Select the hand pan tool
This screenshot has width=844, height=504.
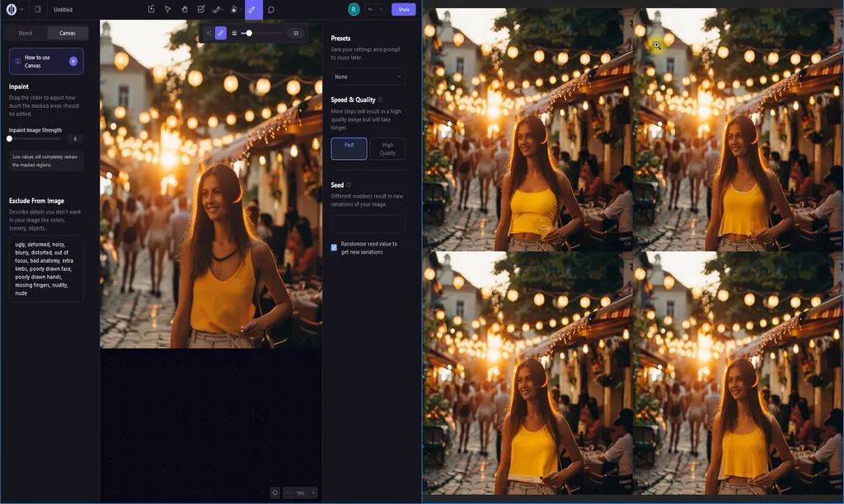(x=185, y=10)
